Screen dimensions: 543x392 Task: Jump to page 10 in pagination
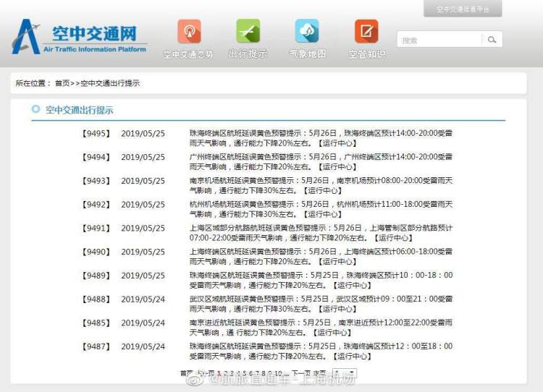pos(278,373)
